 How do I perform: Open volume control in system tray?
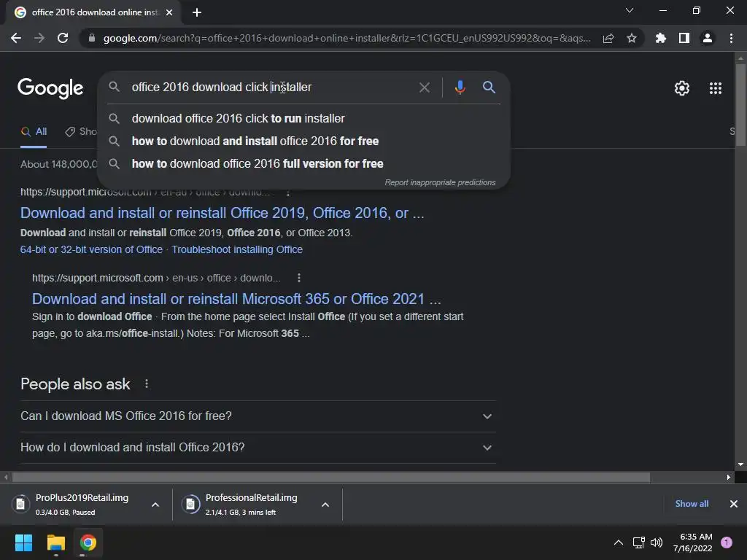657,542
